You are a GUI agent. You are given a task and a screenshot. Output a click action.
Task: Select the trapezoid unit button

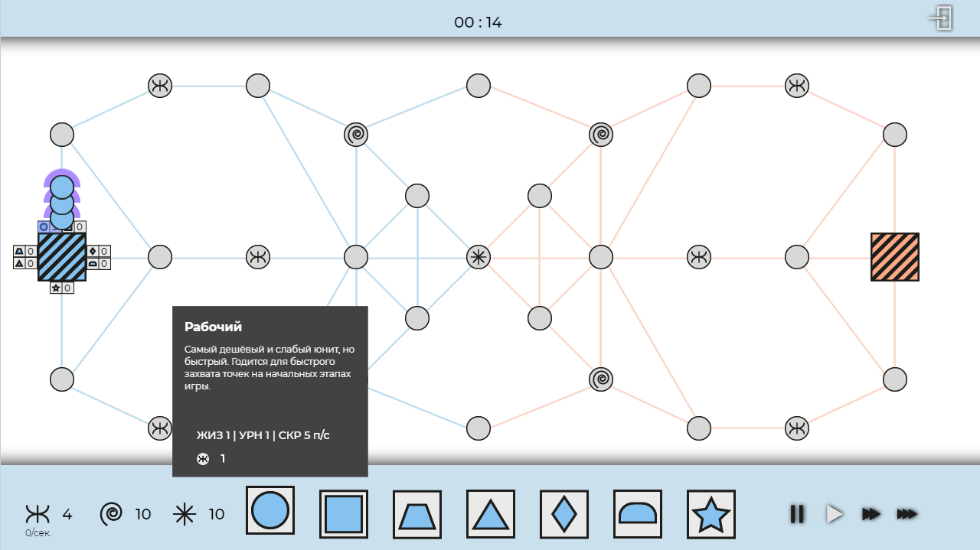click(417, 514)
